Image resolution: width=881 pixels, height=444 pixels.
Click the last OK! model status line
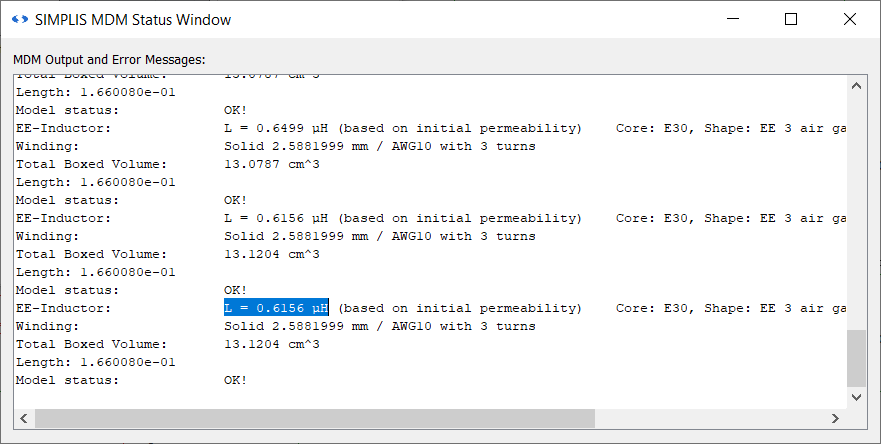[235, 380]
